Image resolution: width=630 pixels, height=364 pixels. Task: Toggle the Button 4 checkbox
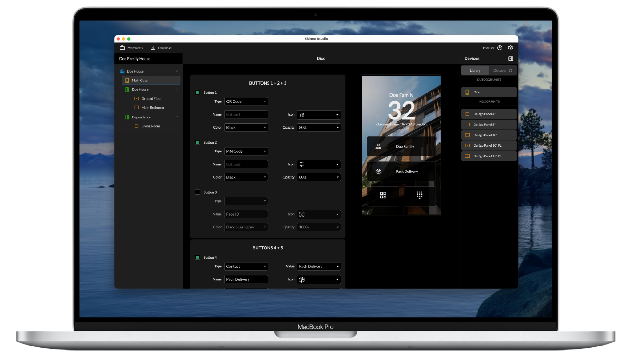tap(197, 257)
